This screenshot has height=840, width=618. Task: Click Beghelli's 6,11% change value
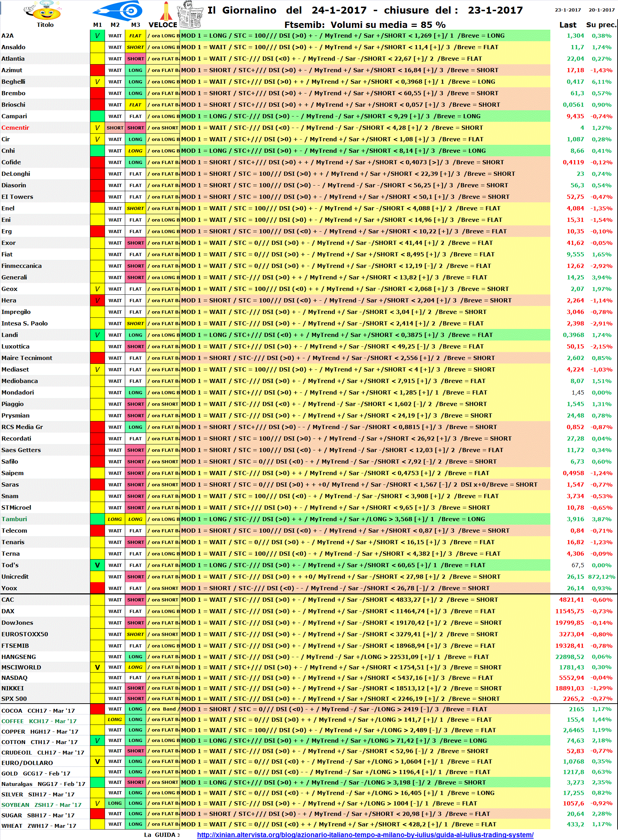pyautogui.click(x=602, y=82)
